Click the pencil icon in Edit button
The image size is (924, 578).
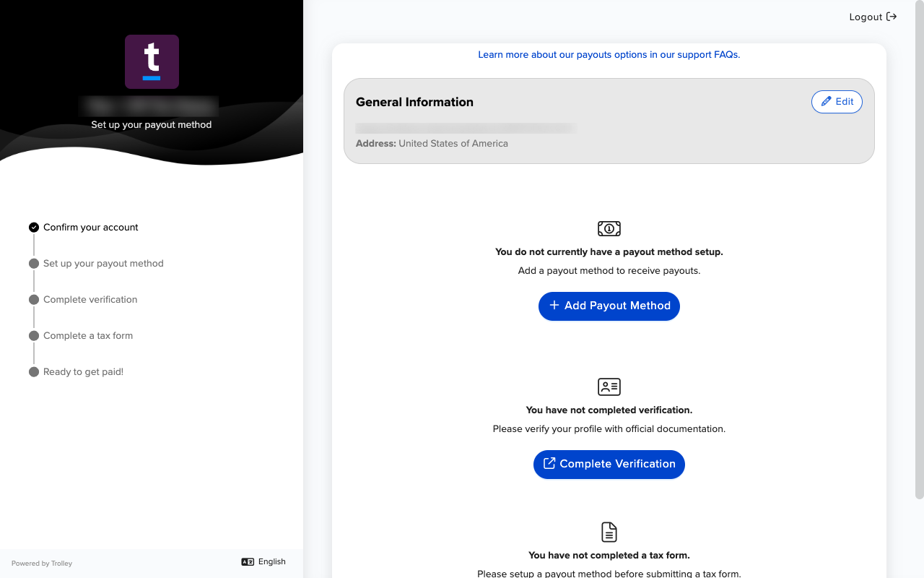pos(827,102)
